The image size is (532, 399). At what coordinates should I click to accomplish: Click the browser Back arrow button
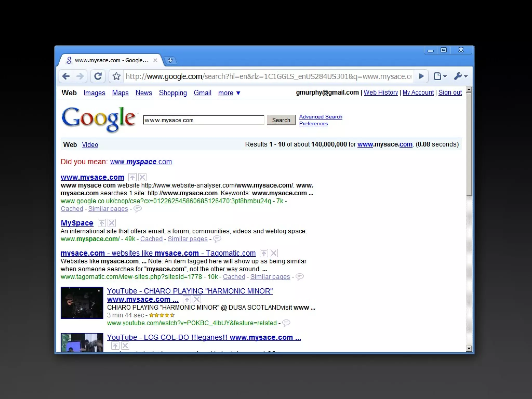tap(66, 76)
